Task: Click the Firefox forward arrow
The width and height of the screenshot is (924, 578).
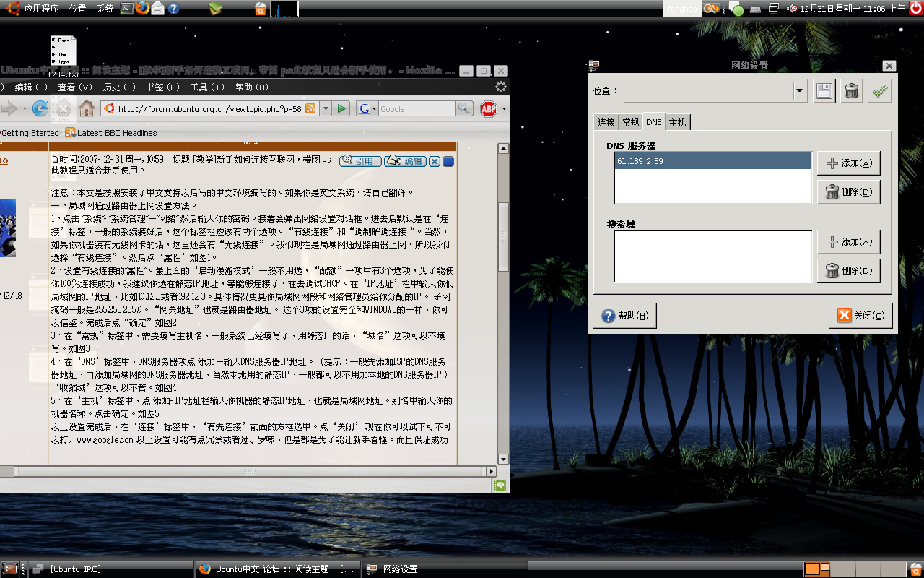Action: pyautogui.click(x=9, y=108)
